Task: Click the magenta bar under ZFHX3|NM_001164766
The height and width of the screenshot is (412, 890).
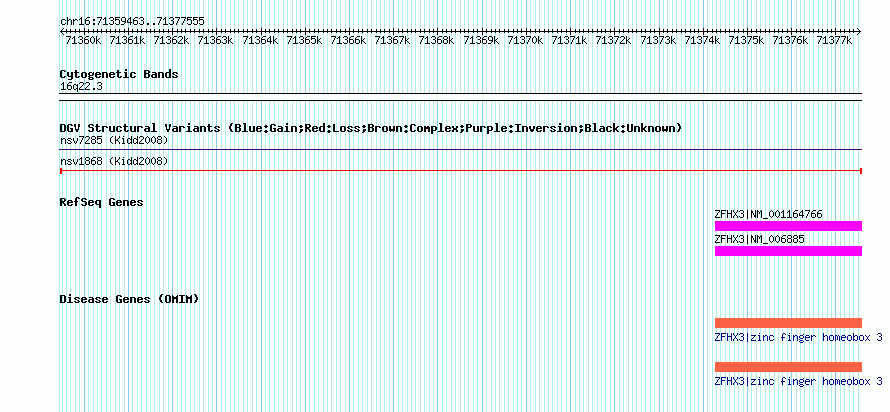Action: click(788, 226)
